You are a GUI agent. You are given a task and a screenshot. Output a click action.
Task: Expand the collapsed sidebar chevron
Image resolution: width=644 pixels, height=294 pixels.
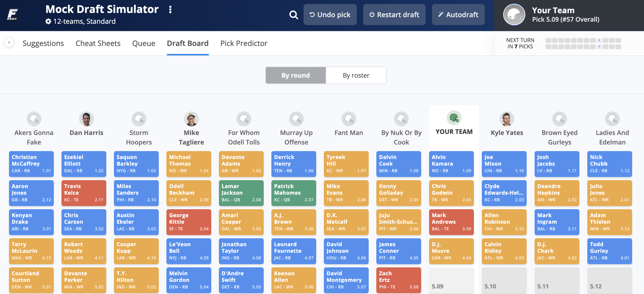coord(9,42)
